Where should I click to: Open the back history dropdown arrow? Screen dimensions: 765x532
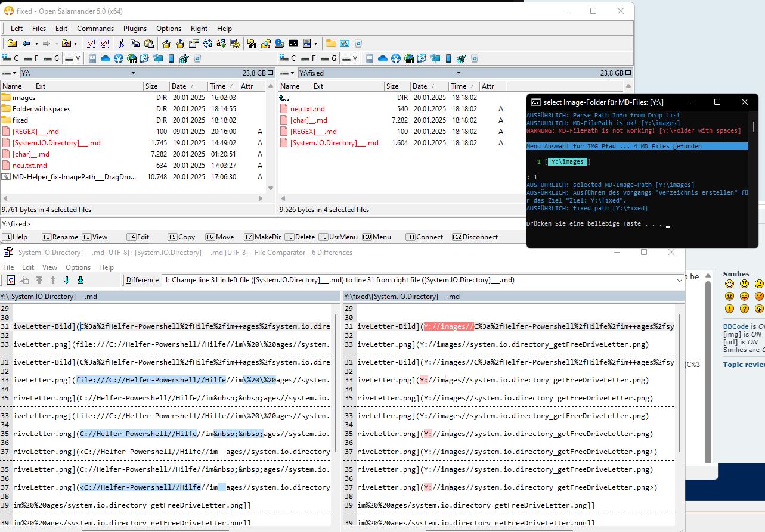click(36, 43)
